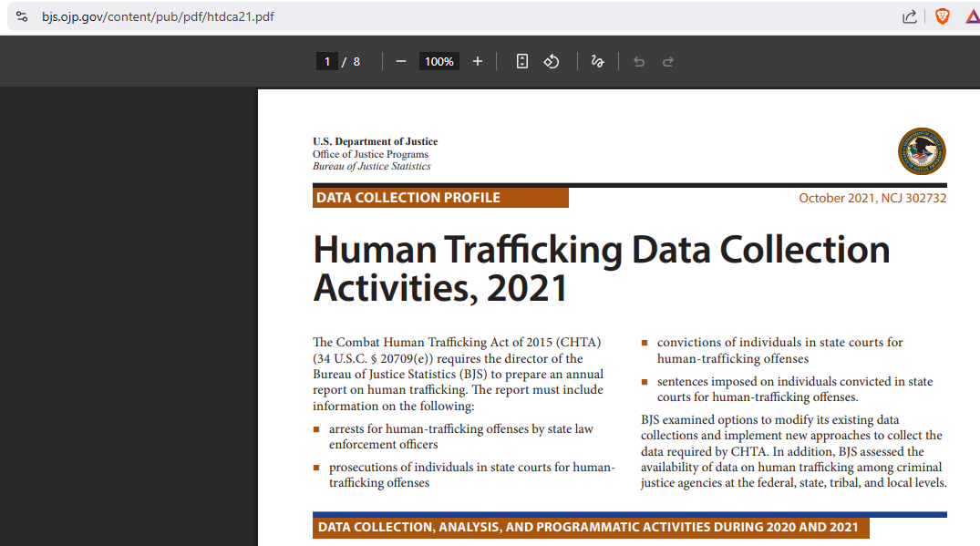Click total page count '8' text

(356, 61)
